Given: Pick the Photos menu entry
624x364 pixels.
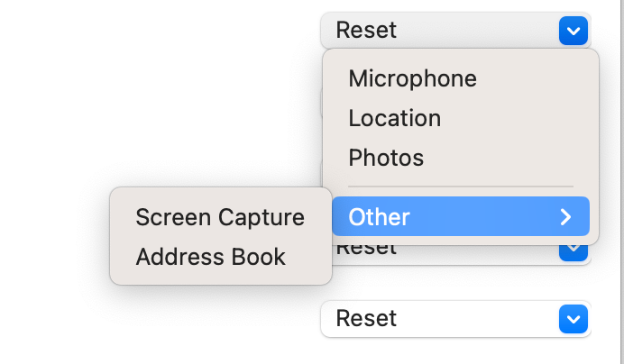Looking at the screenshot, I should coord(386,158).
